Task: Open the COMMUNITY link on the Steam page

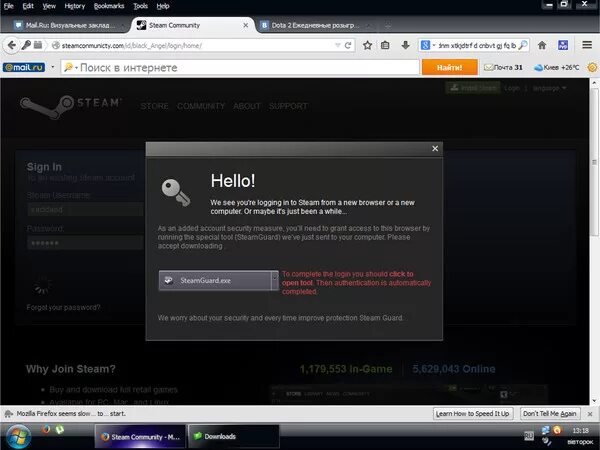Action: coord(201,106)
